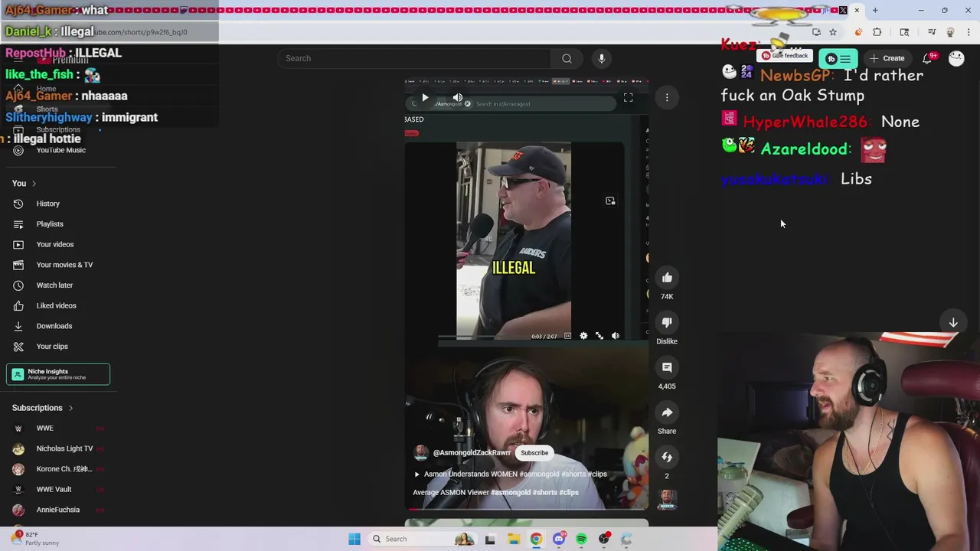Click the Give feedback button
This screenshot has width=980, height=551.
coord(785,56)
